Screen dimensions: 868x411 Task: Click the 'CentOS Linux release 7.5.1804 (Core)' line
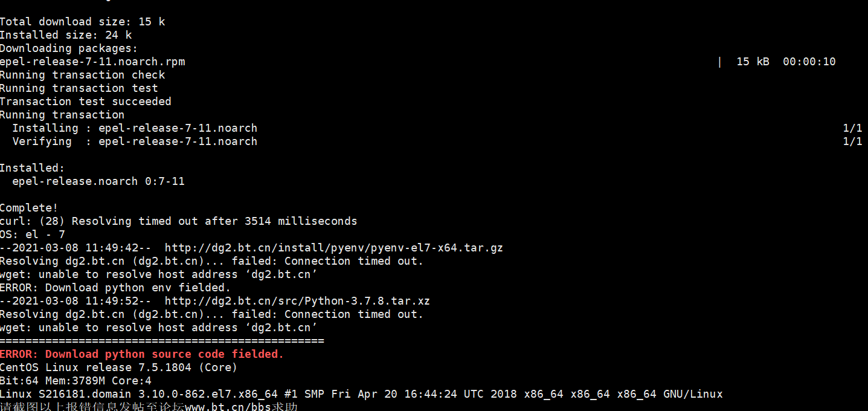pos(118,367)
